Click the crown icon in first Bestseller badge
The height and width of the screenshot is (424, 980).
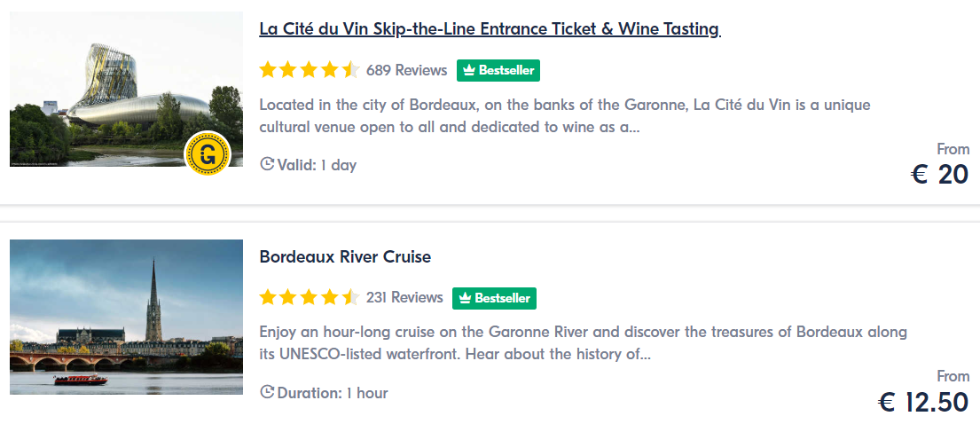click(469, 71)
